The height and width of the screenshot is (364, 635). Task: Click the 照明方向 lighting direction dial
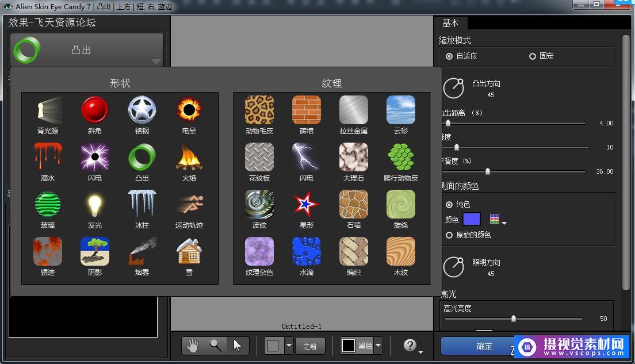454,267
